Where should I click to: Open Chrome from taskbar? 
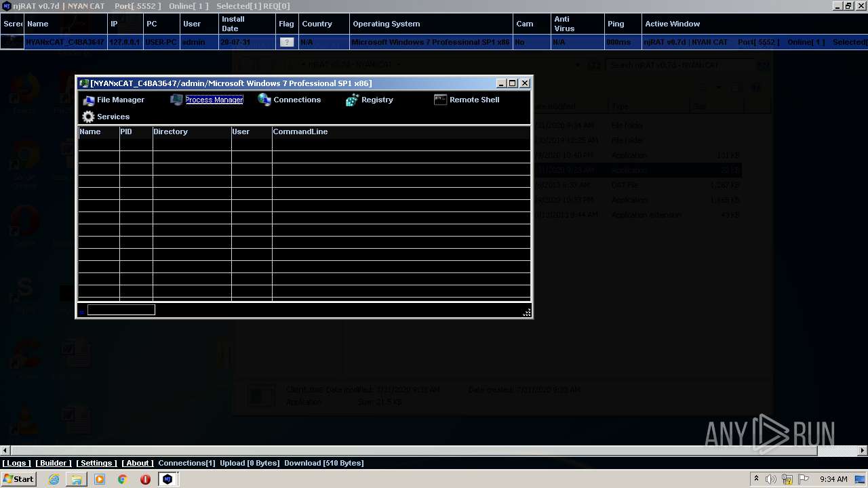coord(122,479)
